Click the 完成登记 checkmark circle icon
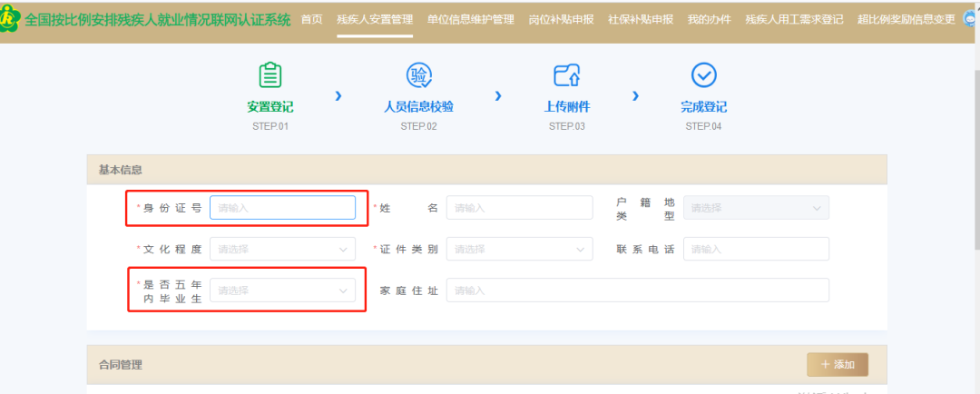 (704, 75)
